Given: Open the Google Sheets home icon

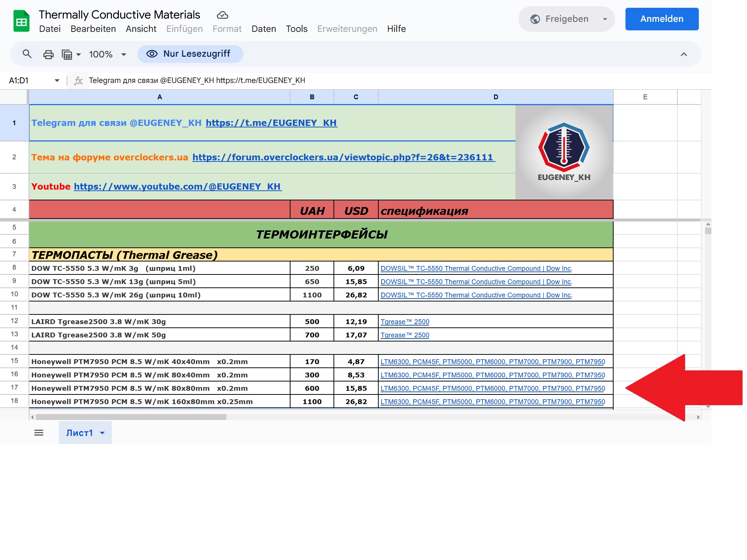Looking at the screenshot, I should click(x=21, y=21).
